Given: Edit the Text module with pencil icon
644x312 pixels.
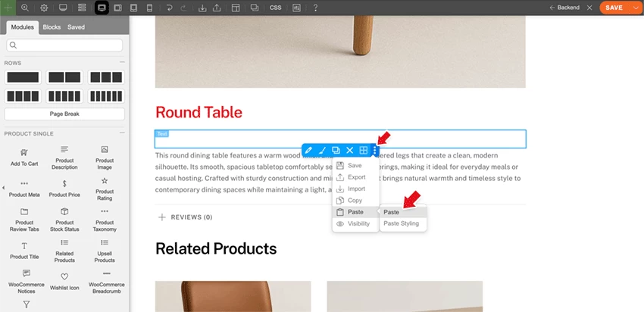Looking at the screenshot, I should 309,150.
